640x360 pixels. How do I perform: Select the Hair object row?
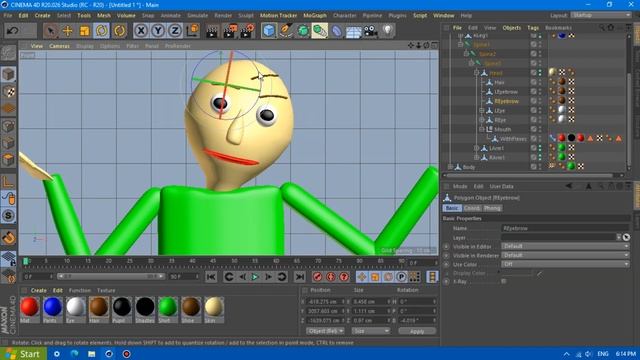point(500,82)
